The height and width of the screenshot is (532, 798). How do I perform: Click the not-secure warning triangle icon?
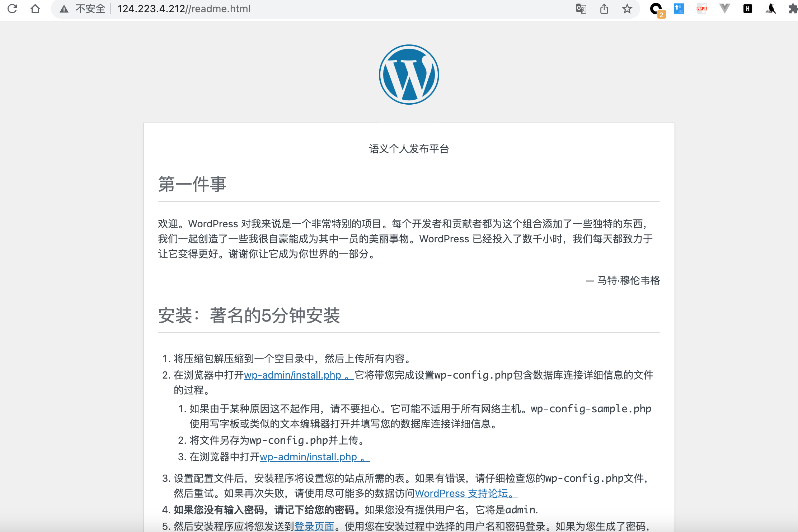tap(64, 9)
